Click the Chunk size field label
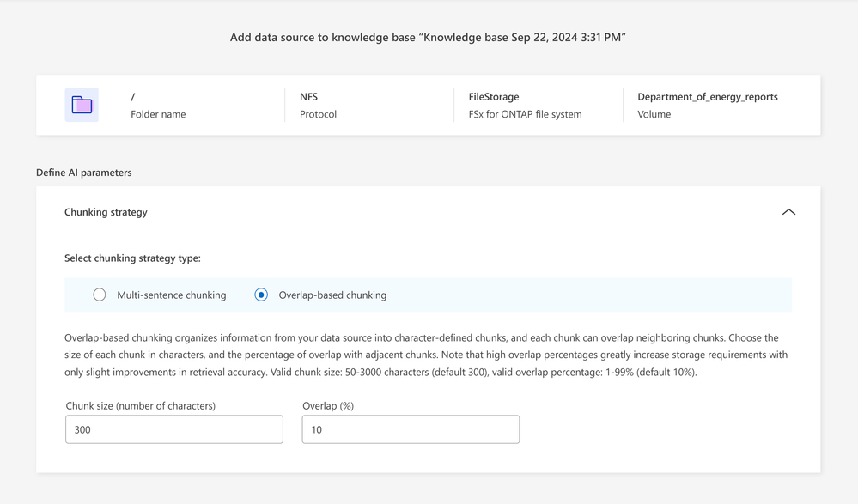The image size is (858, 504). point(140,405)
